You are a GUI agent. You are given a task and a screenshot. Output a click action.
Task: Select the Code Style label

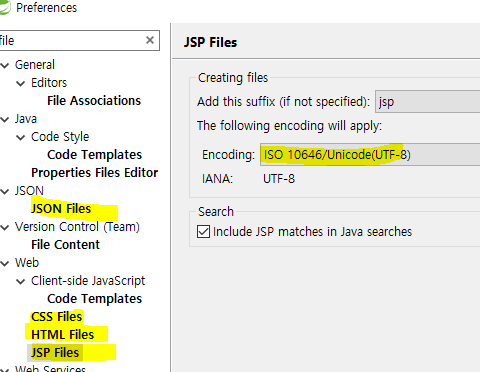point(60,137)
